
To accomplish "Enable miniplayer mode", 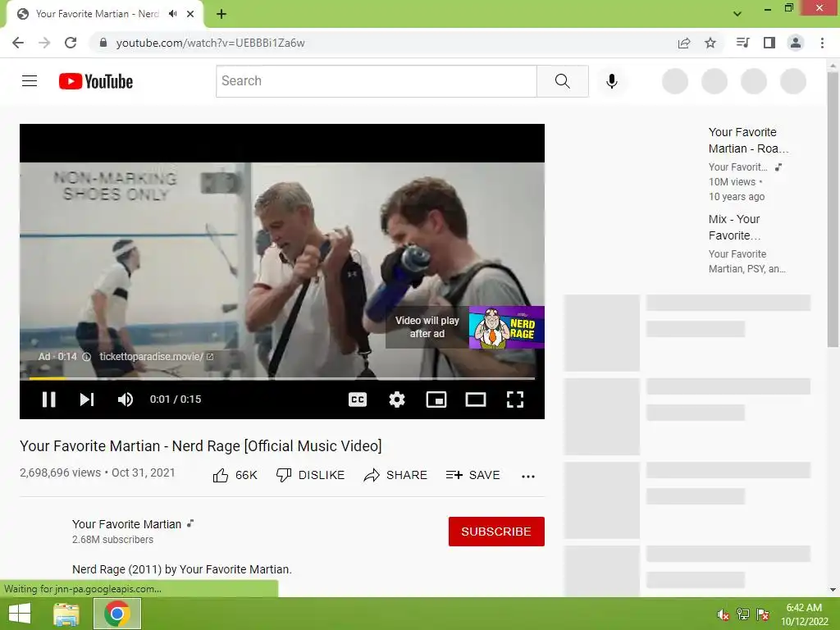I will pos(436,399).
